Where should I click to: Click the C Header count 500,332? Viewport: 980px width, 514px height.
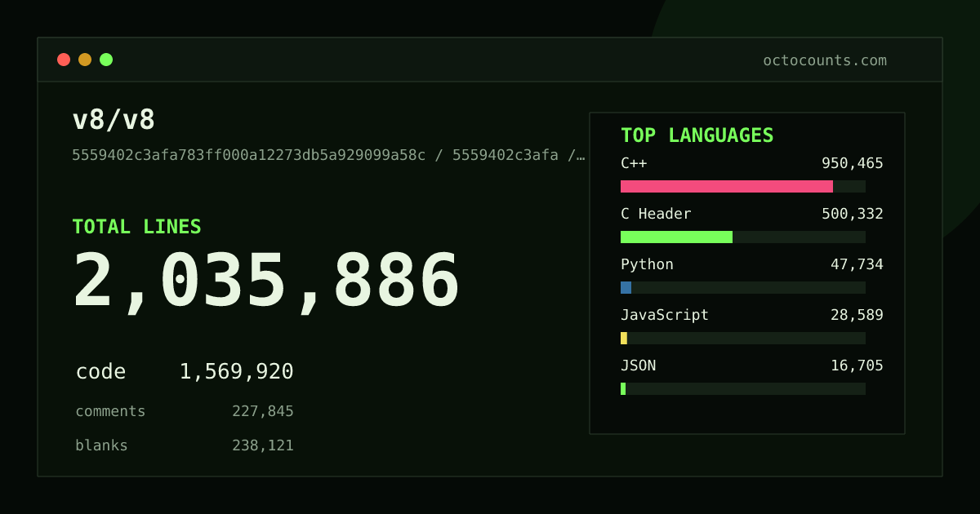[853, 214]
